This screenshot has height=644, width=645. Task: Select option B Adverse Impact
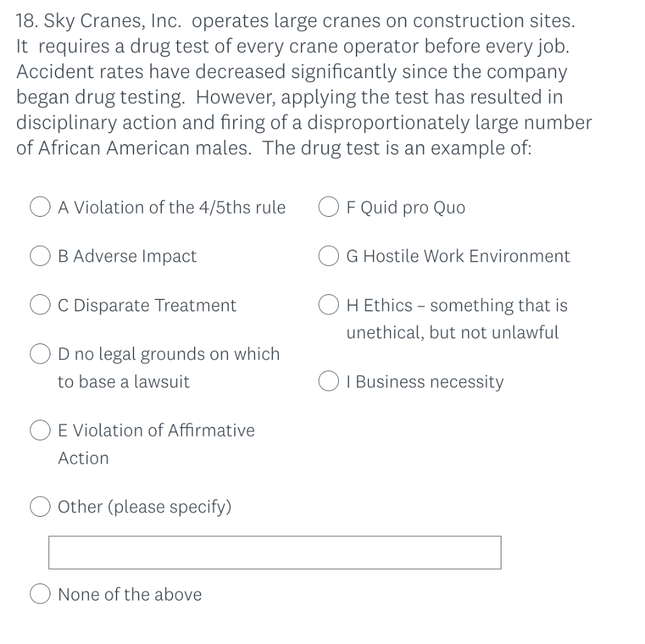pos(40,256)
